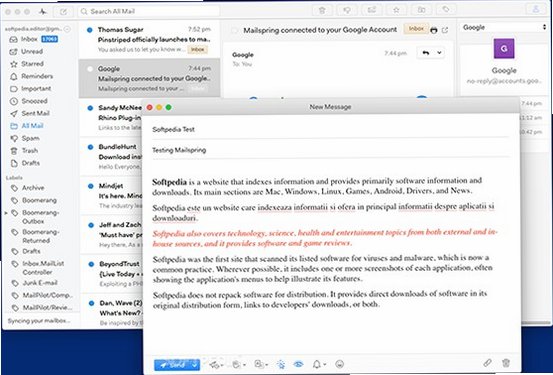This screenshot has height=375, width=553.
Task: Open the Spam folder
Action: coord(25,138)
